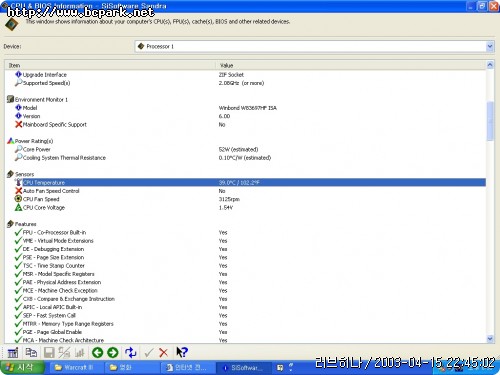
Task: Click the 3125rpm value
Action: click(x=229, y=199)
